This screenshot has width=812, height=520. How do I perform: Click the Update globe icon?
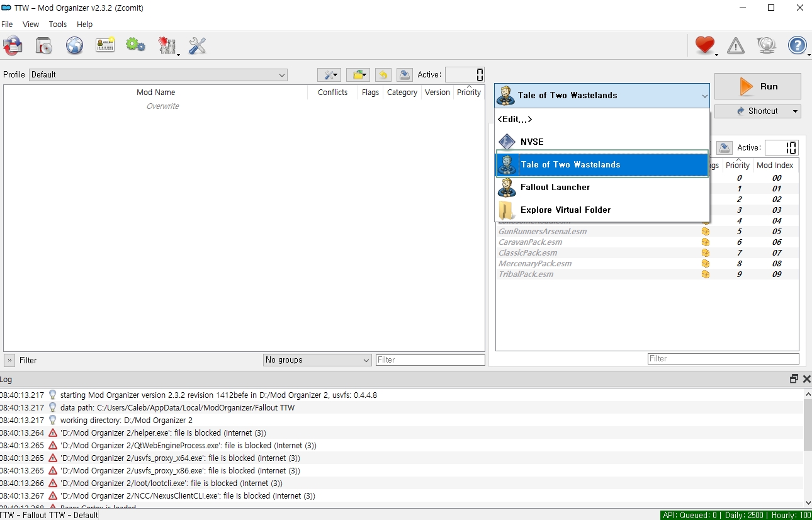(766, 45)
